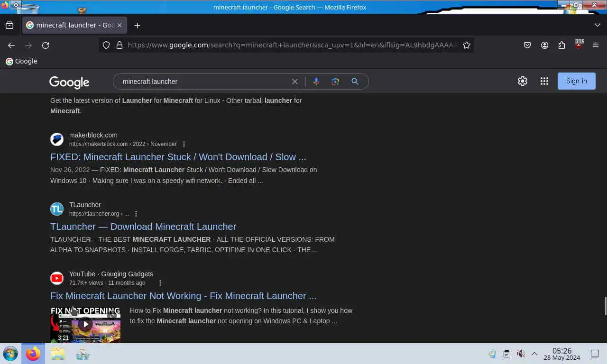
Task: Open the Windows Start button
Action: 10,354
